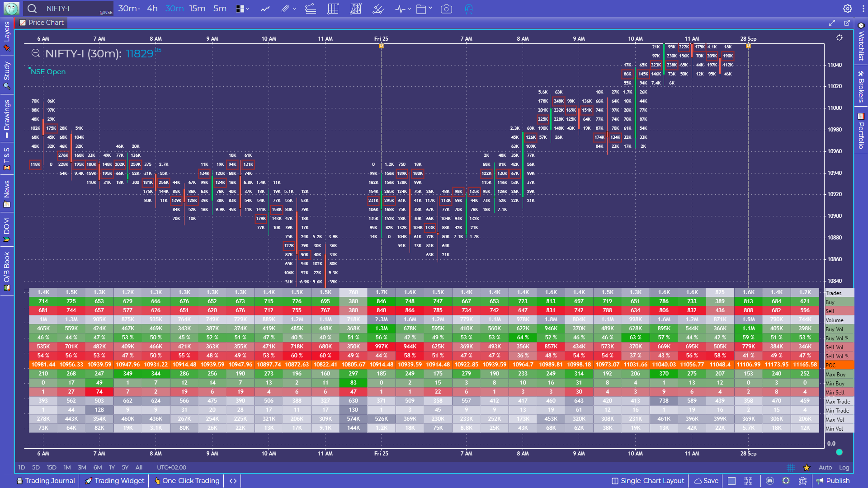Expand the indicators pulse dropdown
Screen dimensions: 868x488
pyautogui.click(x=403, y=9)
